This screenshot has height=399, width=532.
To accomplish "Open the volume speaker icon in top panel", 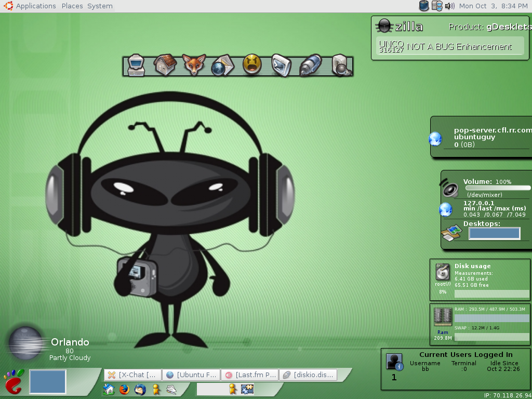I will click(449, 6).
